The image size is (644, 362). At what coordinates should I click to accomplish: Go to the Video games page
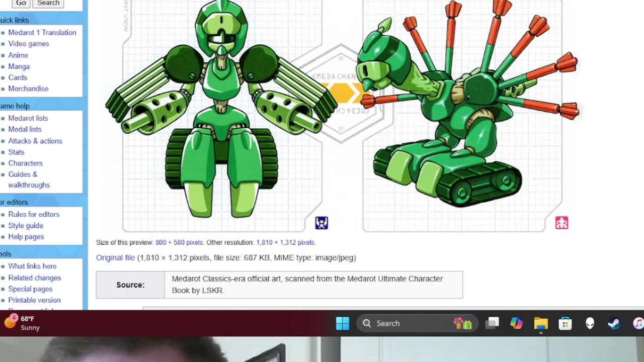pyautogui.click(x=29, y=44)
